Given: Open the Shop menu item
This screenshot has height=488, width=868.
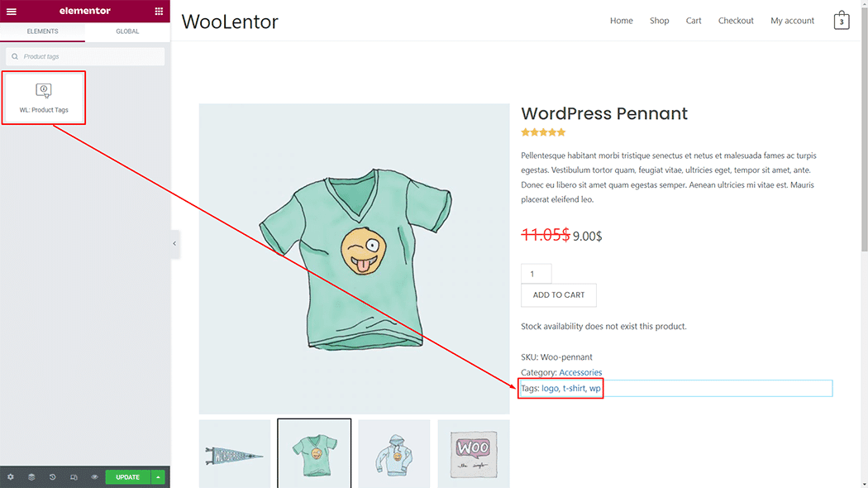Looking at the screenshot, I should [x=659, y=21].
